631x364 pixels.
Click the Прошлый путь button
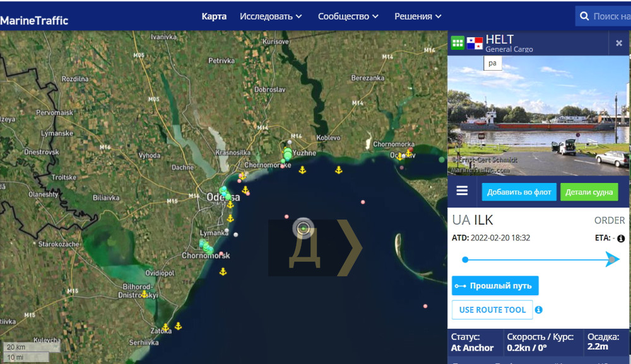pyautogui.click(x=495, y=286)
